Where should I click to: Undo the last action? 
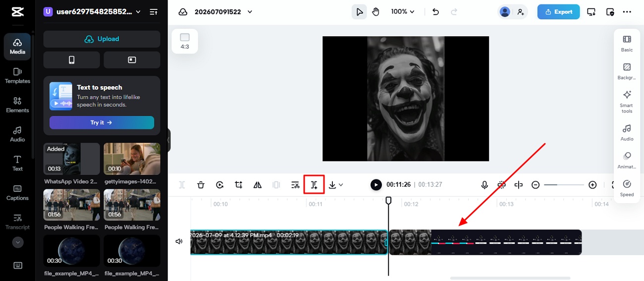tap(435, 12)
